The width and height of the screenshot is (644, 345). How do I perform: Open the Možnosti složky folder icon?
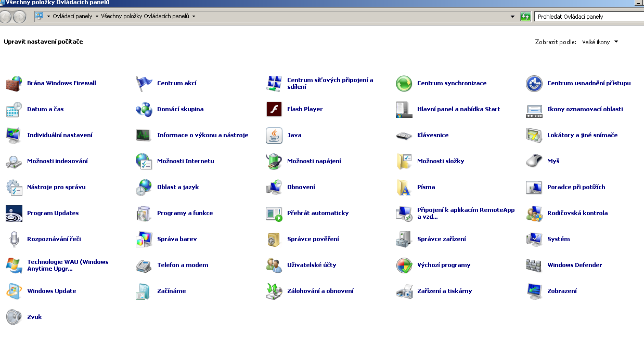tap(404, 161)
